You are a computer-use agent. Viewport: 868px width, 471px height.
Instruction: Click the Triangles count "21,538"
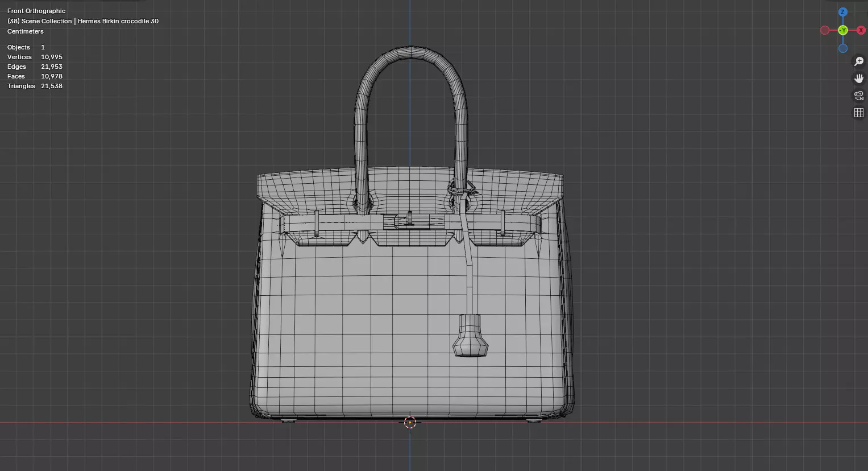point(52,86)
